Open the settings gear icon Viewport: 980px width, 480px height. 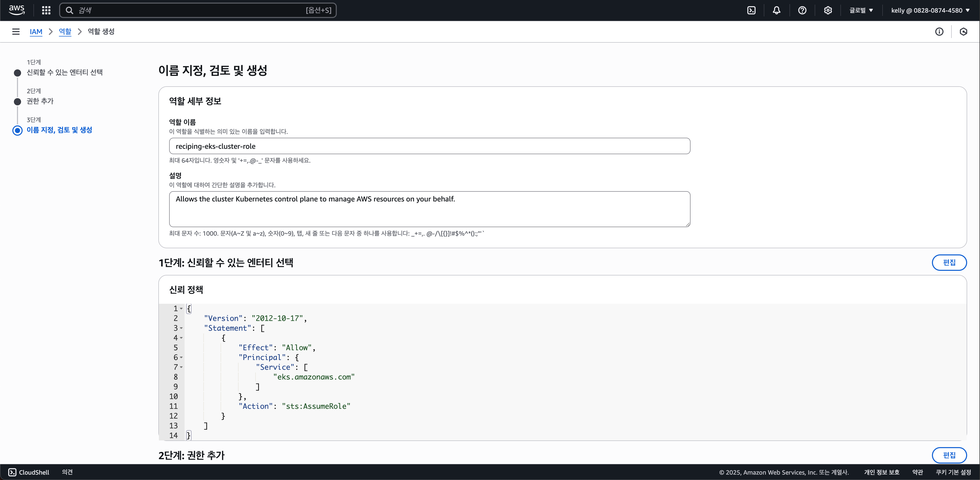[x=828, y=10]
